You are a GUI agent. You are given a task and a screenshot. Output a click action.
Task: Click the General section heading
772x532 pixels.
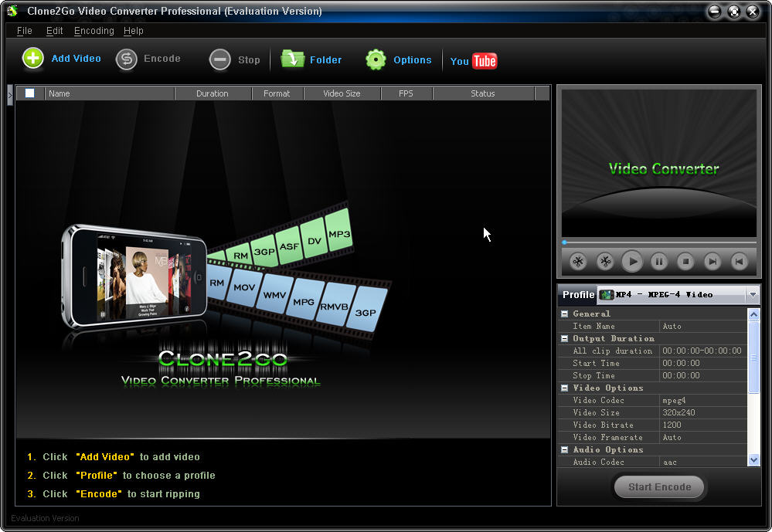tap(591, 314)
